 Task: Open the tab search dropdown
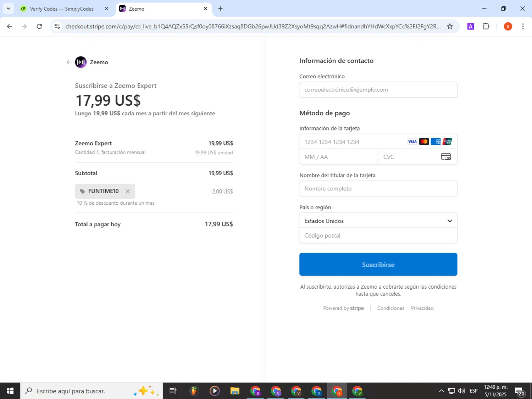pyautogui.click(x=8, y=9)
